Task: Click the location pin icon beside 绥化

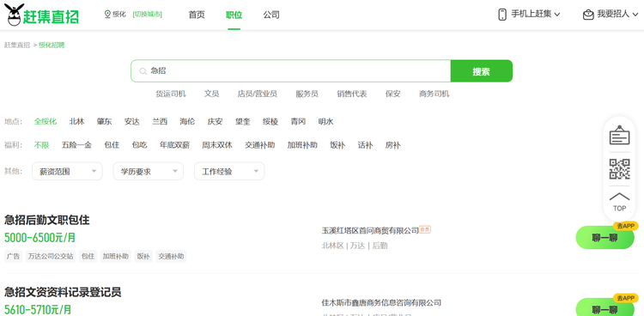Action: pyautogui.click(x=107, y=15)
